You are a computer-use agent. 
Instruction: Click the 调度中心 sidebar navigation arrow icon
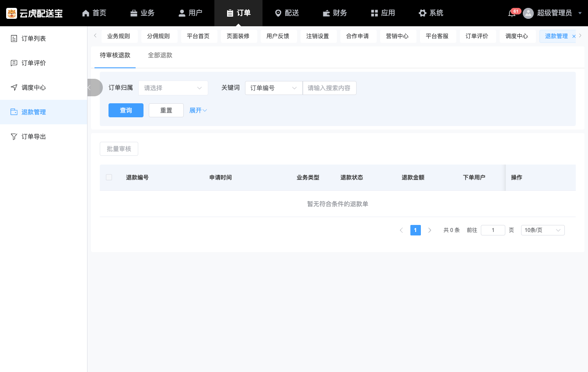tap(14, 88)
